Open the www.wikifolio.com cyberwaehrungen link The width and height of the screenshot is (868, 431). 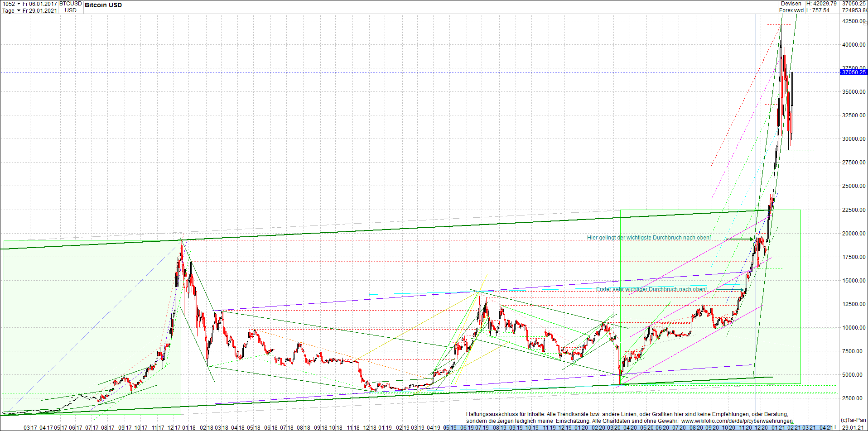(737, 421)
